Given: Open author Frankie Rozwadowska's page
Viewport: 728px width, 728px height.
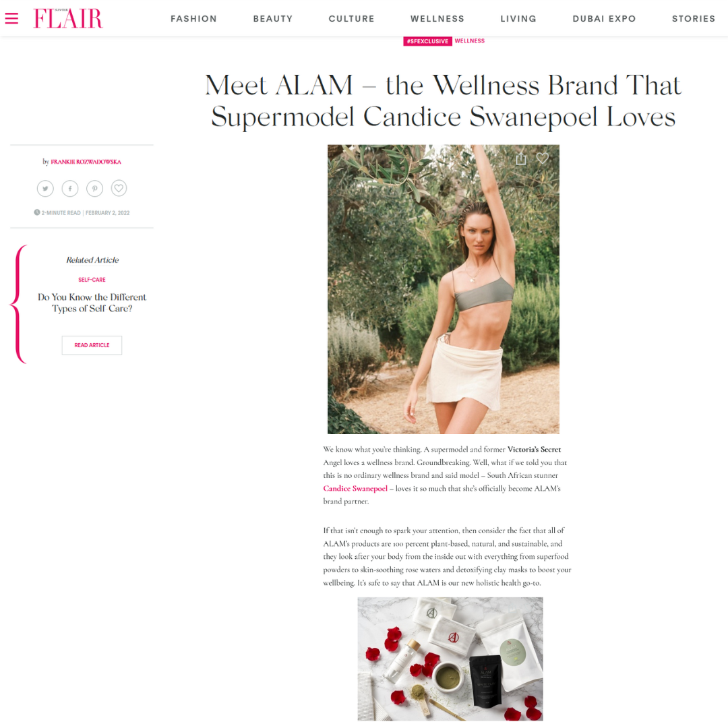Looking at the screenshot, I should point(86,162).
